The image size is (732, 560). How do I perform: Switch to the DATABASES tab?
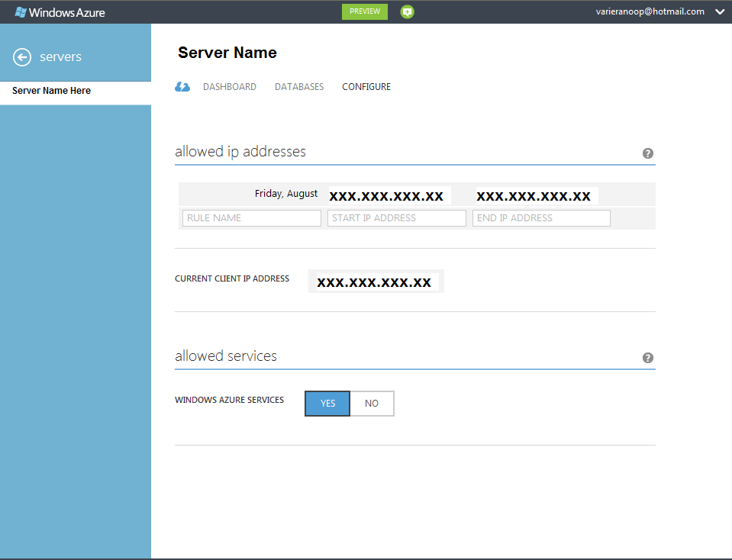click(x=299, y=87)
